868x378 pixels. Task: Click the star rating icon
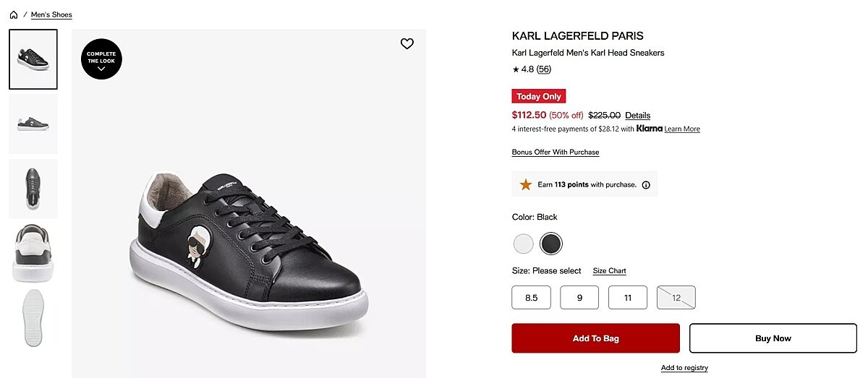pos(516,69)
